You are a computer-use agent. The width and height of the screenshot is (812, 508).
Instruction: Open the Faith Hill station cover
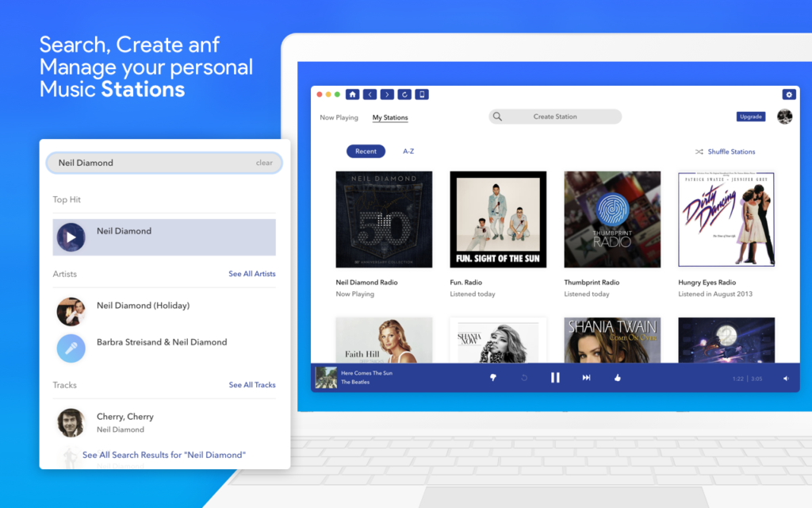(x=384, y=340)
